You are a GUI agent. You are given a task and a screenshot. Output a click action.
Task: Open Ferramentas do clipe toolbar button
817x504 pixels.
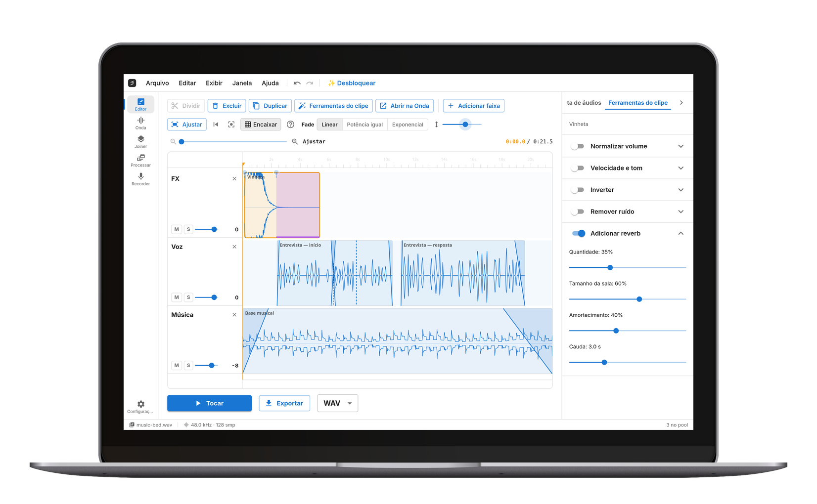tap(333, 106)
